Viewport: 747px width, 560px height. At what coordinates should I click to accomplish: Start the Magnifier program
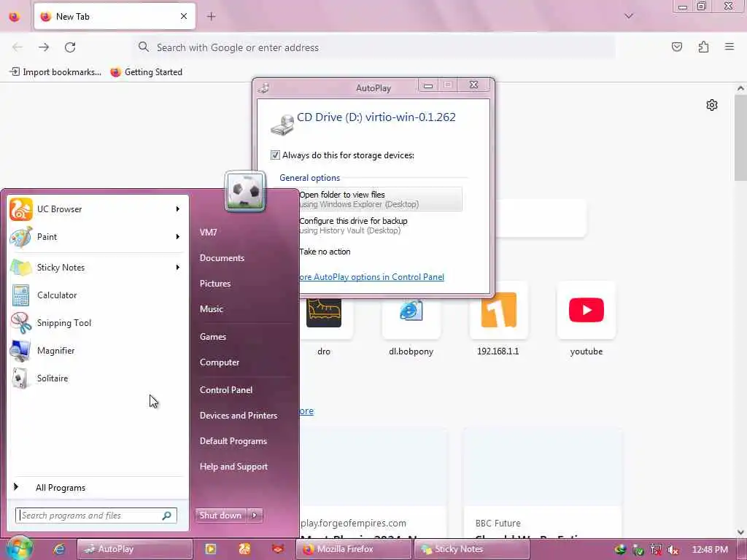tap(98, 350)
